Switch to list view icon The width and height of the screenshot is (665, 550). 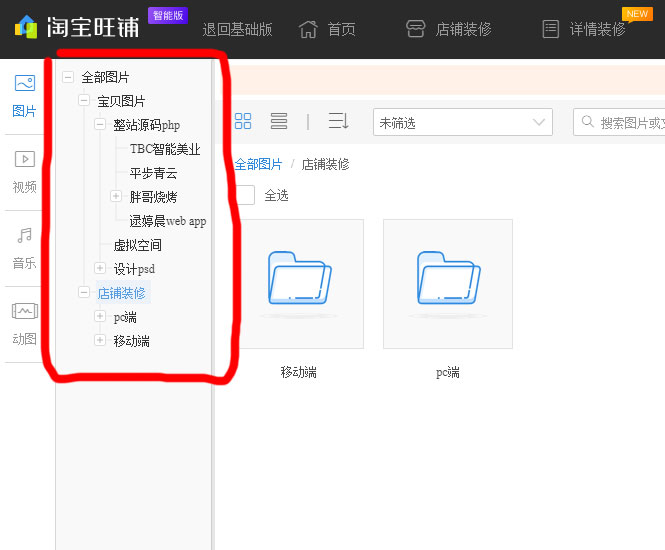279,121
